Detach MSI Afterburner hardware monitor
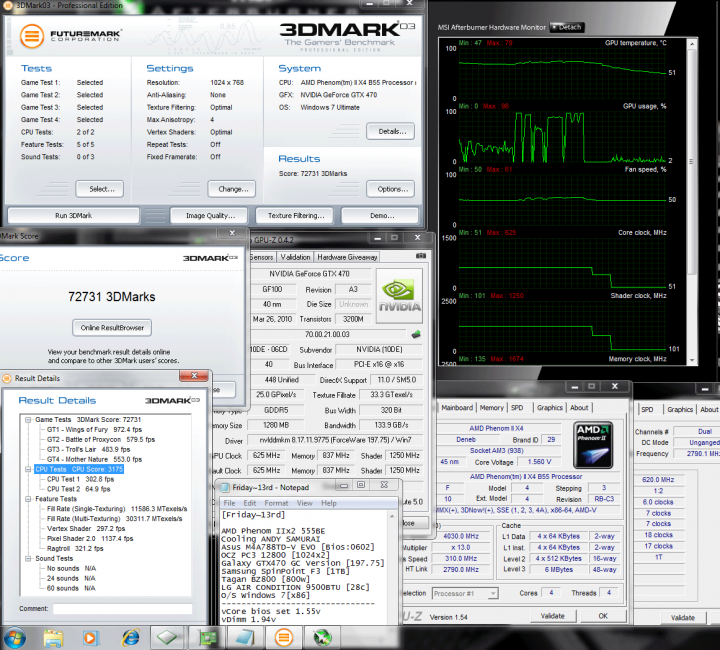The image size is (720, 650). [x=567, y=27]
